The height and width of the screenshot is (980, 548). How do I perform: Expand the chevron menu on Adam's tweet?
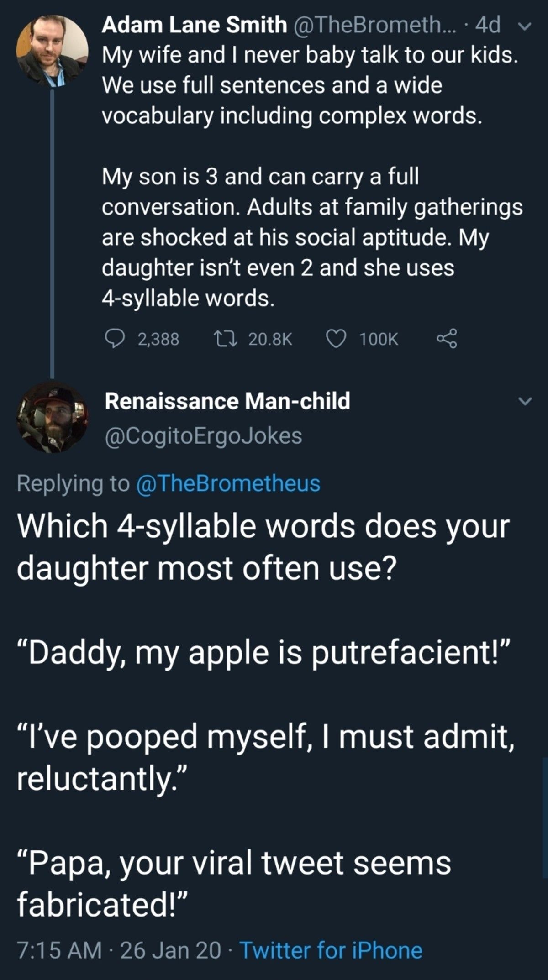[x=526, y=26]
